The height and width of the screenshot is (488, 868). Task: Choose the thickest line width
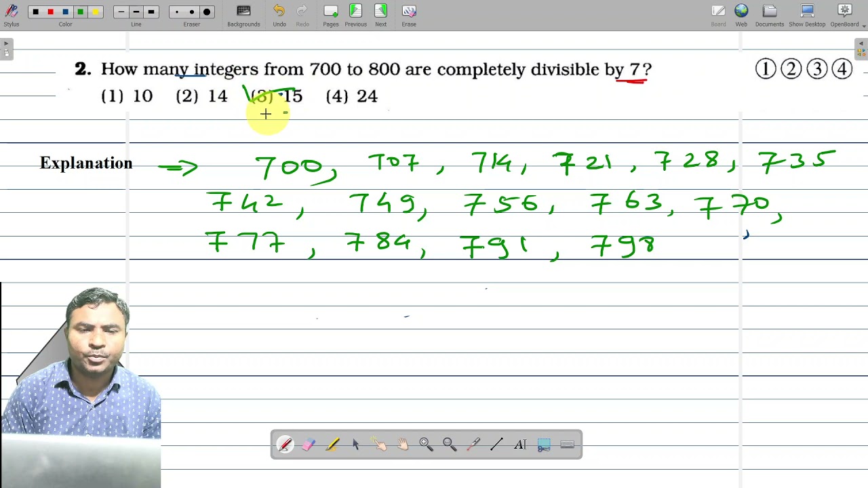(x=151, y=12)
